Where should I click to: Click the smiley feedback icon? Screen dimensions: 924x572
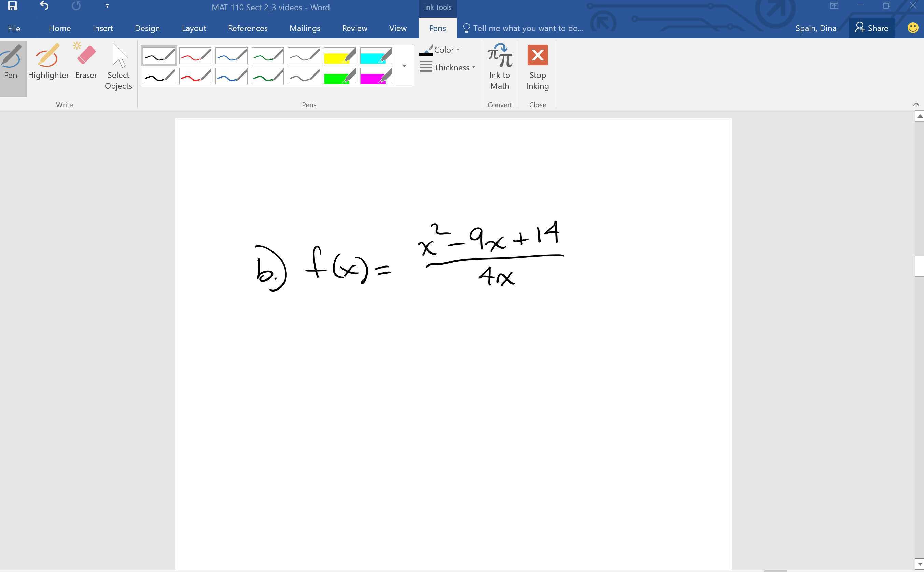point(912,28)
